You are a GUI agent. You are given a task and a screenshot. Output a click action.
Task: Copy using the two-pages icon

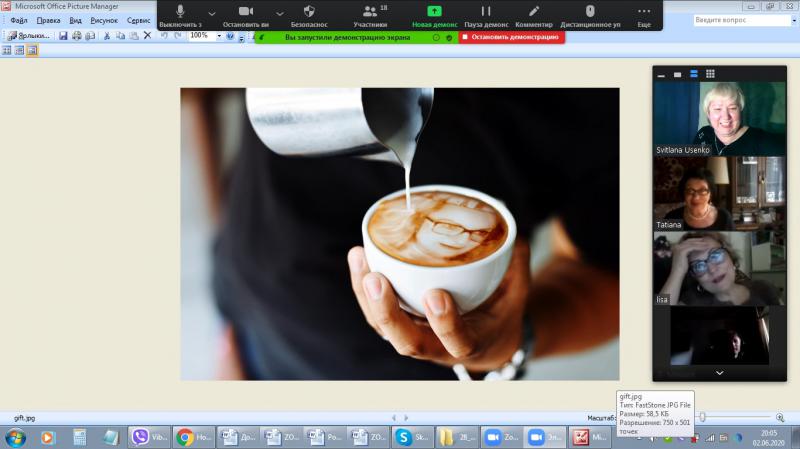[120, 36]
